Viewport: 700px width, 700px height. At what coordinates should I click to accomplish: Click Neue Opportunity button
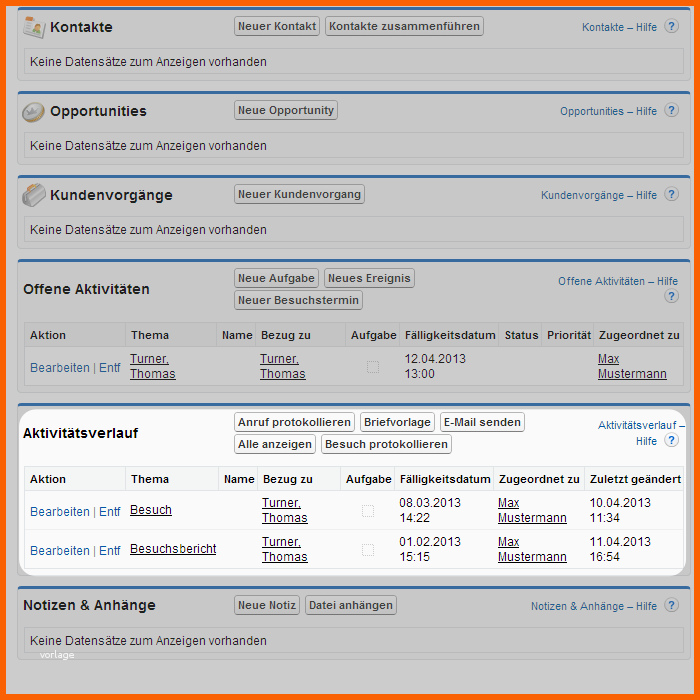click(286, 110)
